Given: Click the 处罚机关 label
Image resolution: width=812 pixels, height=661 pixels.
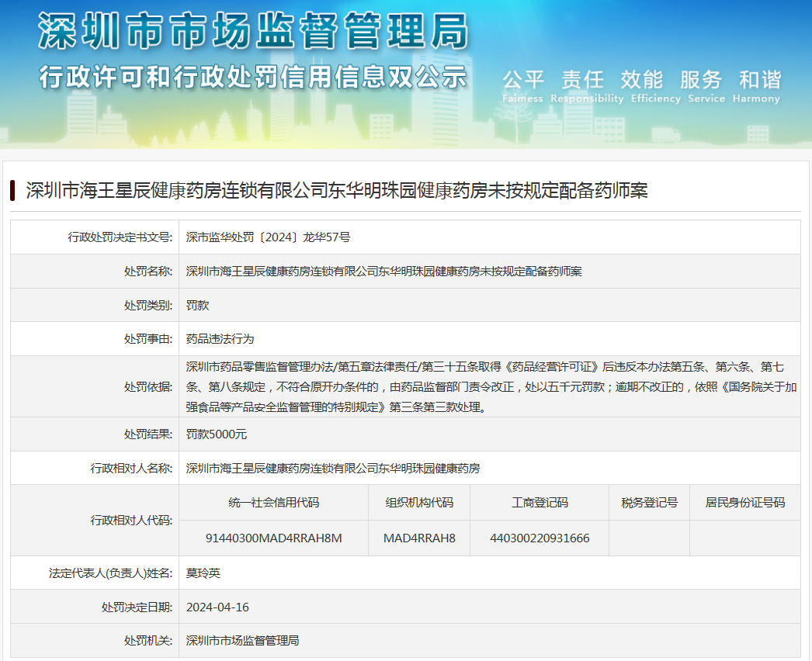Looking at the screenshot, I should pyautogui.click(x=148, y=641).
